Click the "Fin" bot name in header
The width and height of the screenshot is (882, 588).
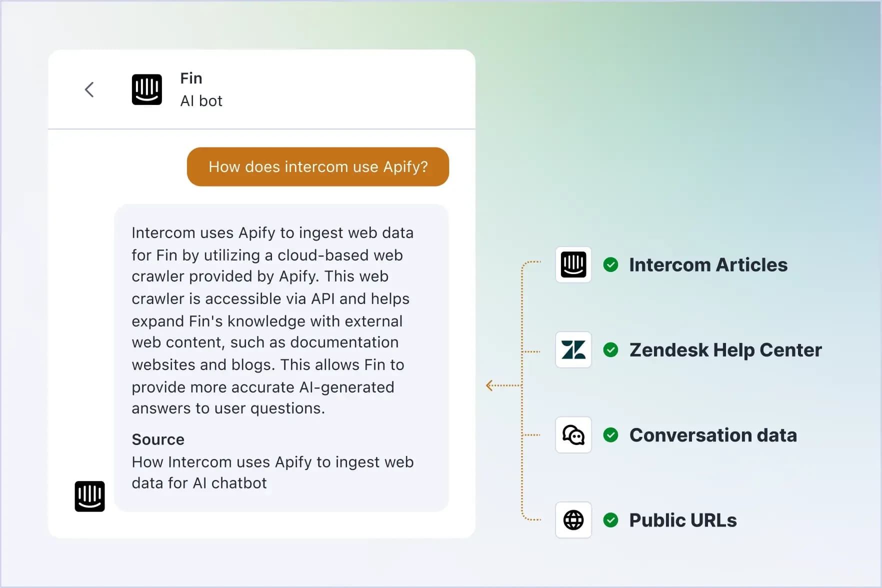pos(191,78)
